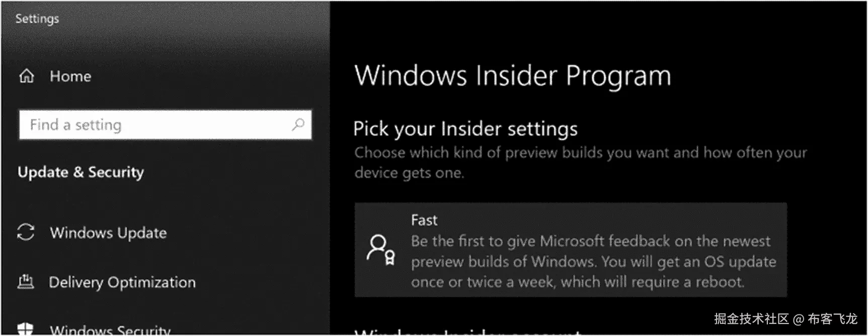Screen dimensions: 868x336
Task: Open the Windows Update section
Action: [x=108, y=233]
